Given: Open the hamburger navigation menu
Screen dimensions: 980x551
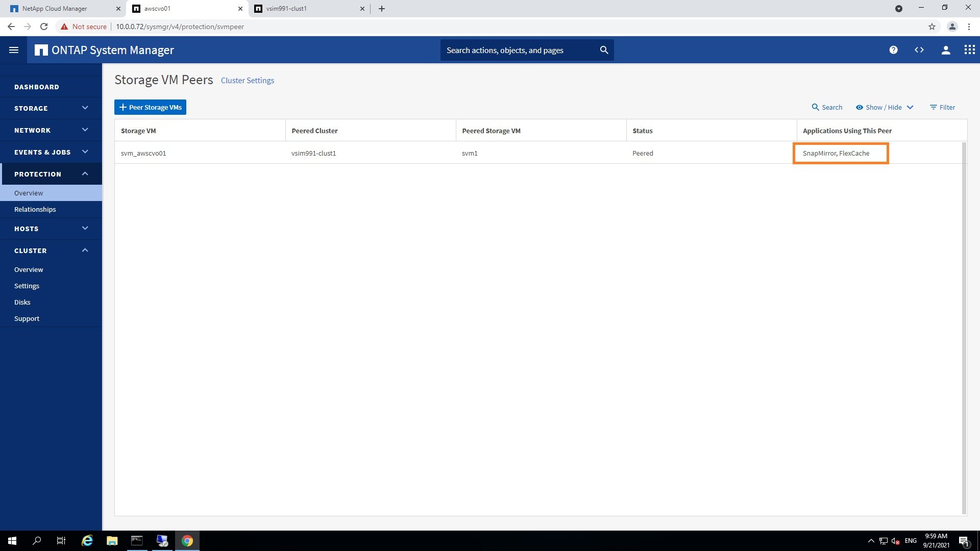Looking at the screenshot, I should [14, 50].
